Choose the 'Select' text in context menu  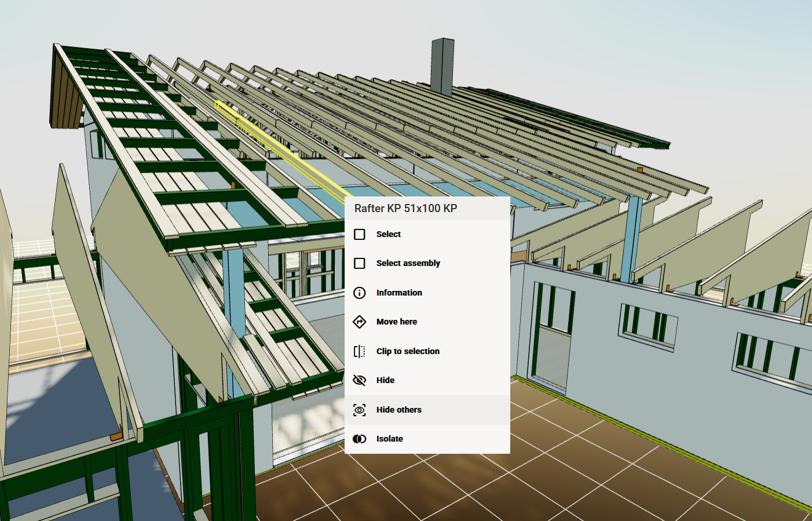388,234
